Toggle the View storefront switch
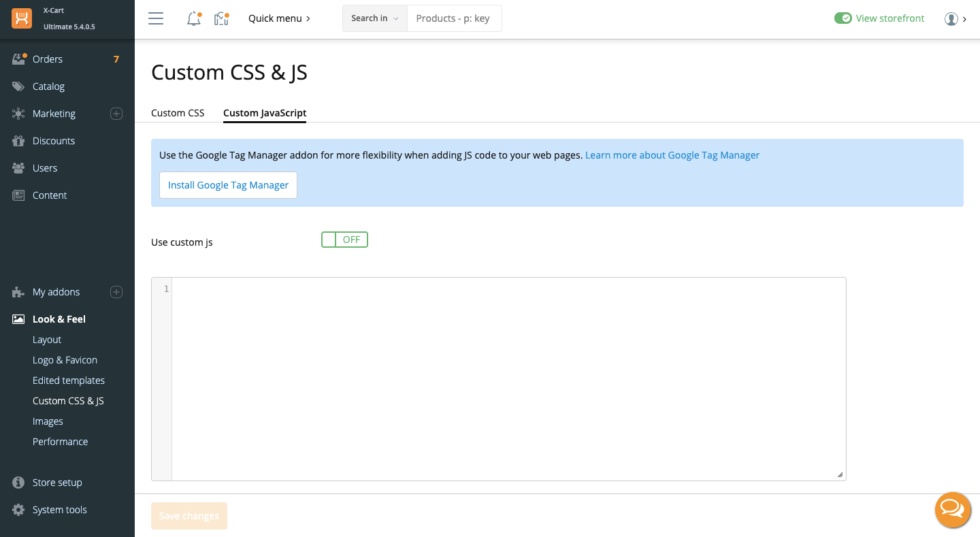This screenshot has height=537, width=980. (843, 18)
